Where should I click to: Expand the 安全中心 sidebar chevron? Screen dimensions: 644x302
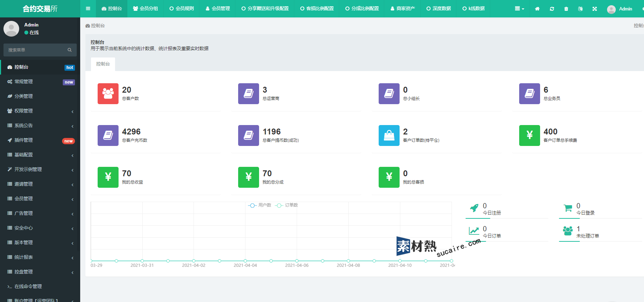tap(73, 229)
